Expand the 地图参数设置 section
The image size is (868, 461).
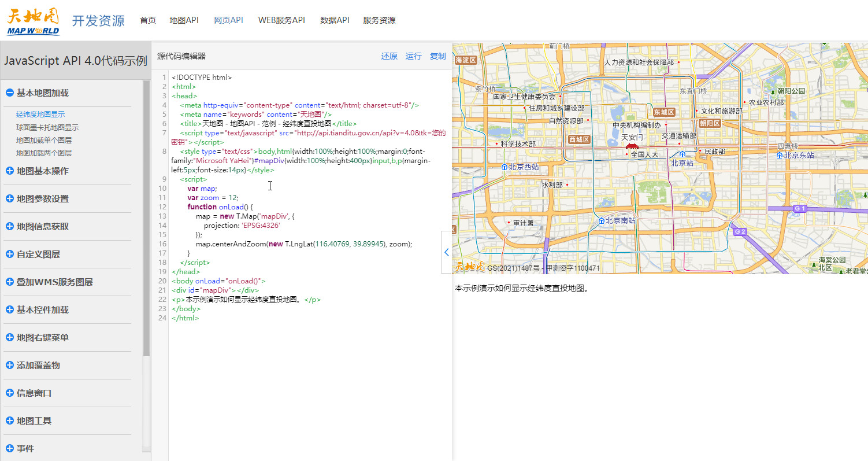(10, 198)
